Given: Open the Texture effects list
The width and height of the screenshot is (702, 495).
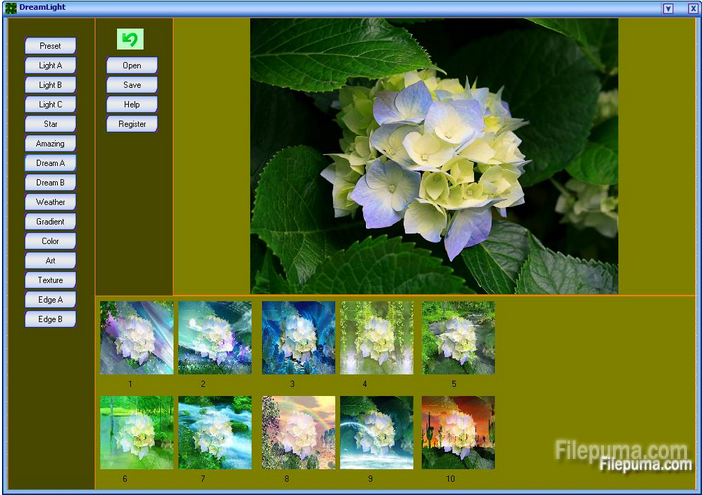Looking at the screenshot, I should [x=50, y=280].
